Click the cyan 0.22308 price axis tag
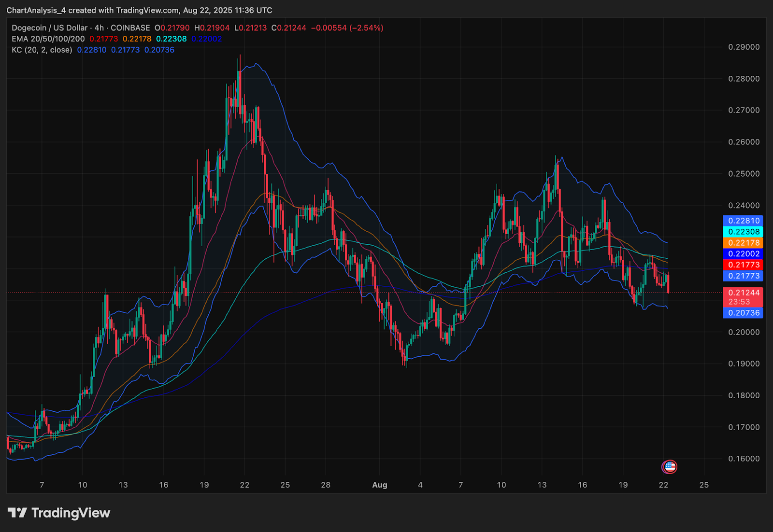 click(743, 232)
